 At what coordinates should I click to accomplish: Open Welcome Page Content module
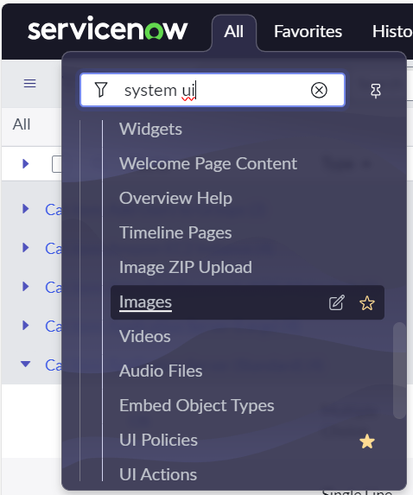tap(208, 163)
